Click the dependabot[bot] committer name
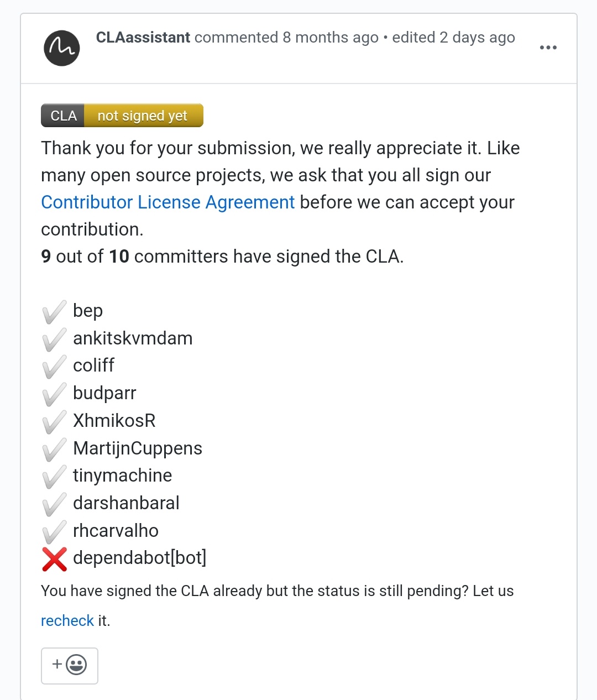The width and height of the screenshot is (597, 700). pyautogui.click(x=139, y=558)
